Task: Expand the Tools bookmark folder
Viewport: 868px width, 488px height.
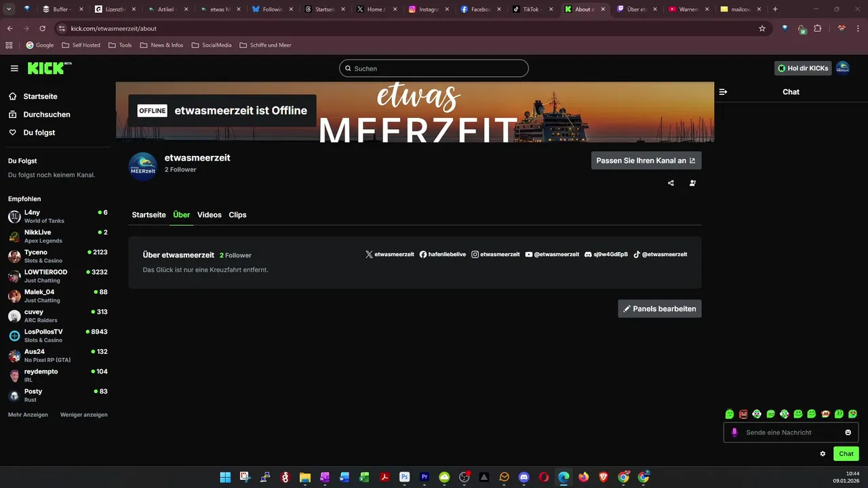Action: pyautogui.click(x=120, y=45)
